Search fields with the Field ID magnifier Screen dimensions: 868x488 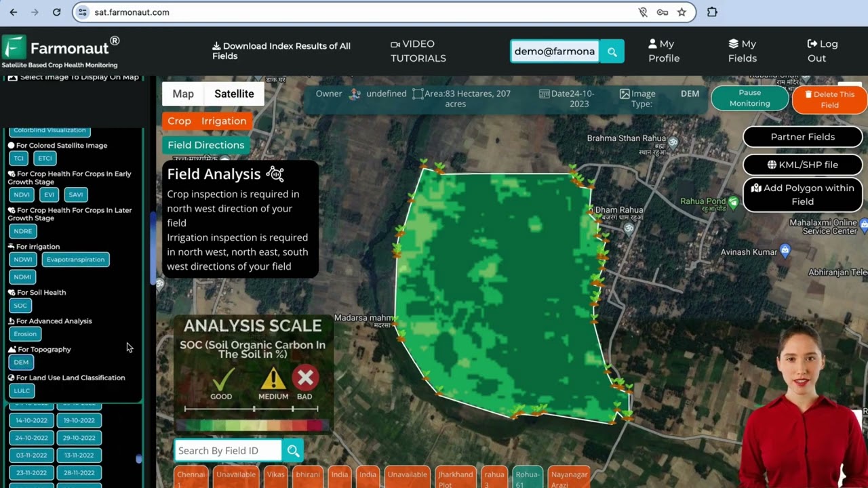tap(292, 451)
